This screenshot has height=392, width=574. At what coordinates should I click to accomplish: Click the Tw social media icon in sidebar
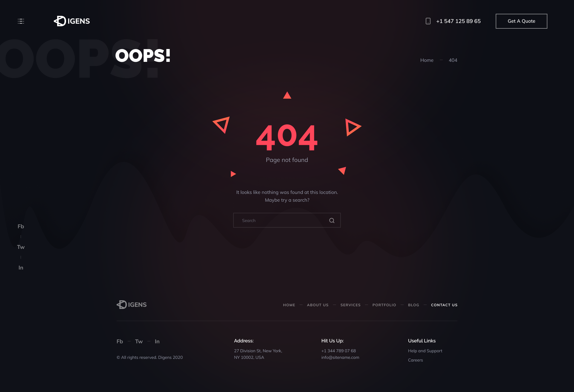click(21, 247)
